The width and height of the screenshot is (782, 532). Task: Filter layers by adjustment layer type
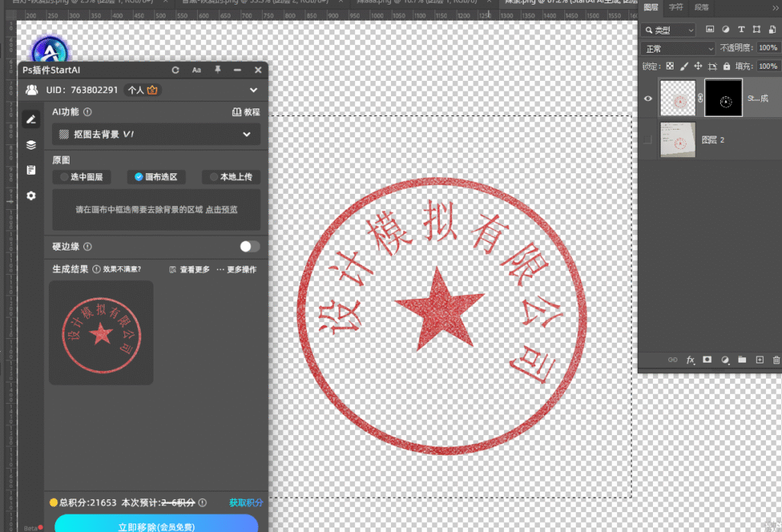point(725,30)
